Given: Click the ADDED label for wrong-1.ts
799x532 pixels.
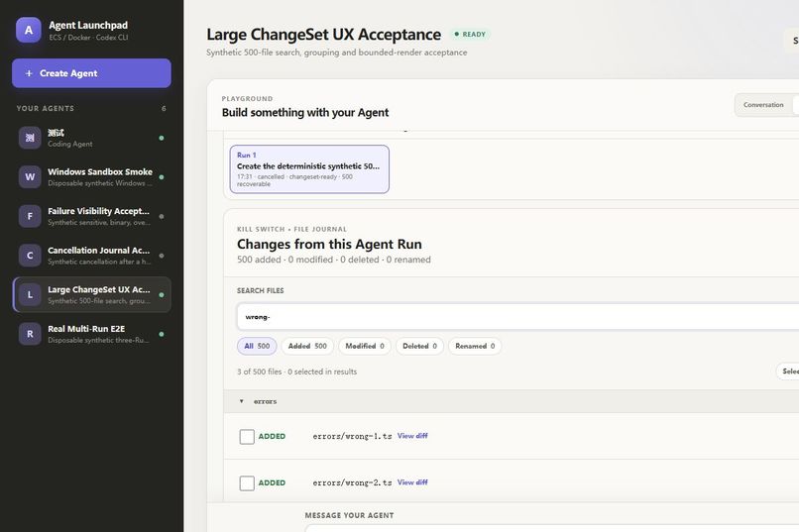Looking at the screenshot, I should tap(272, 436).
